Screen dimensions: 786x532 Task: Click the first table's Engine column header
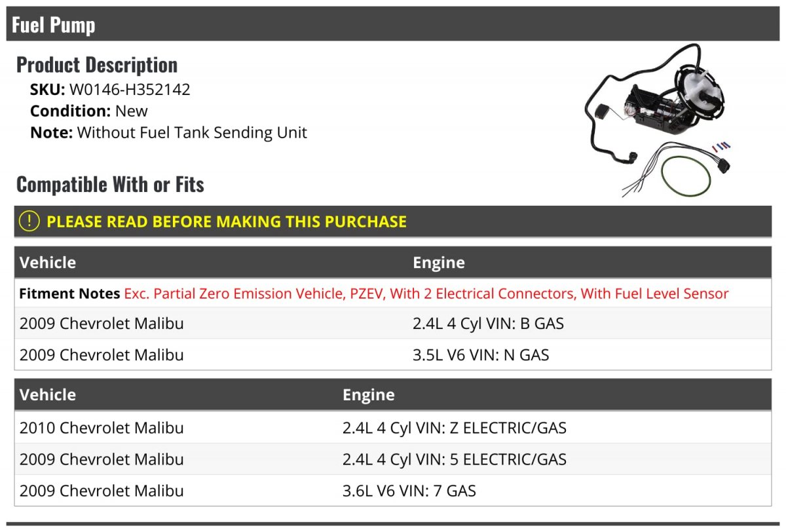[x=439, y=263]
